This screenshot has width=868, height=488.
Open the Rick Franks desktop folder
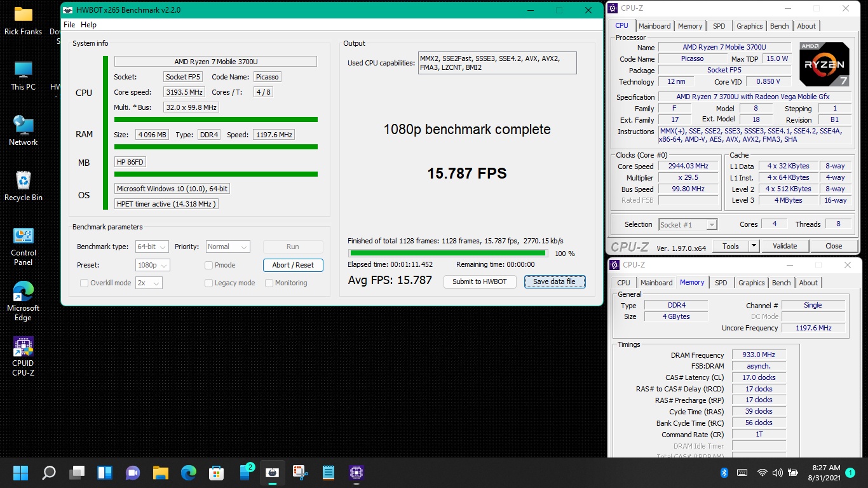point(23,20)
